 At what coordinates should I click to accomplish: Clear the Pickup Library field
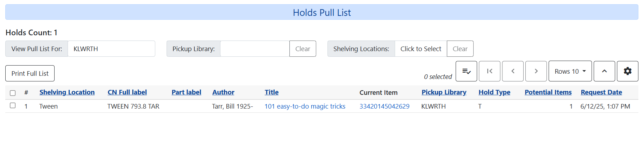tap(302, 49)
